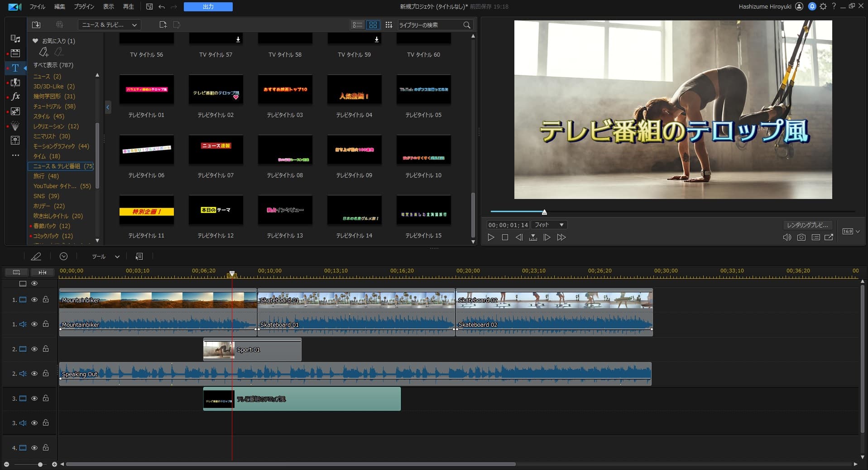Image resolution: width=868 pixels, height=470 pixels.
Task: Hide video track 1 with eye icon
Action: pos(34,300)
